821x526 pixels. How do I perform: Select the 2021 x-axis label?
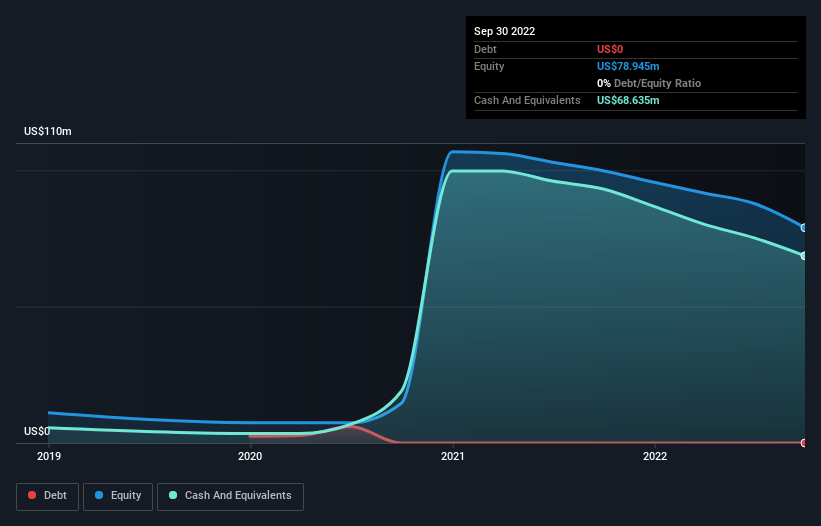tap(452, 456)
